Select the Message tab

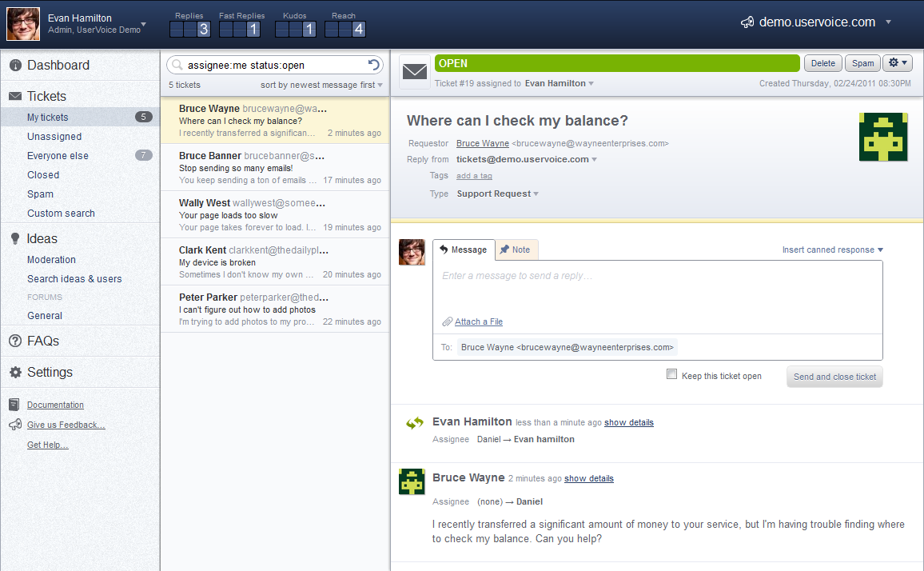point(464,250)
